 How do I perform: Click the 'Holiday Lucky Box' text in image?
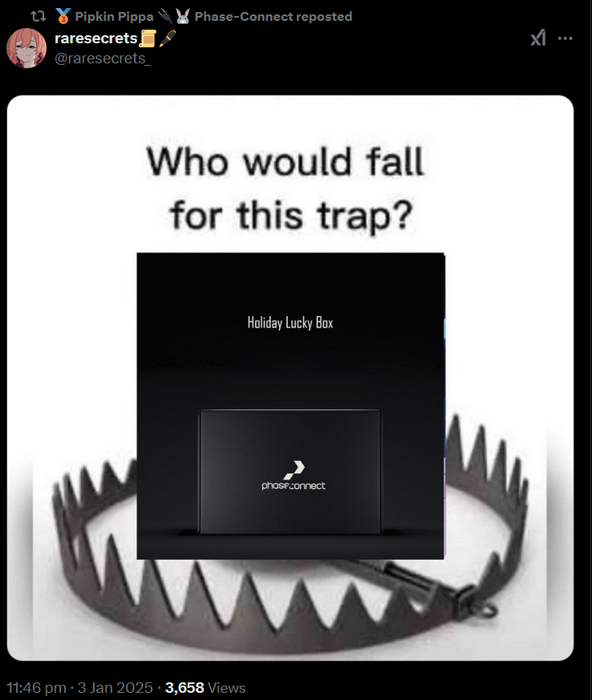(290, 322)
